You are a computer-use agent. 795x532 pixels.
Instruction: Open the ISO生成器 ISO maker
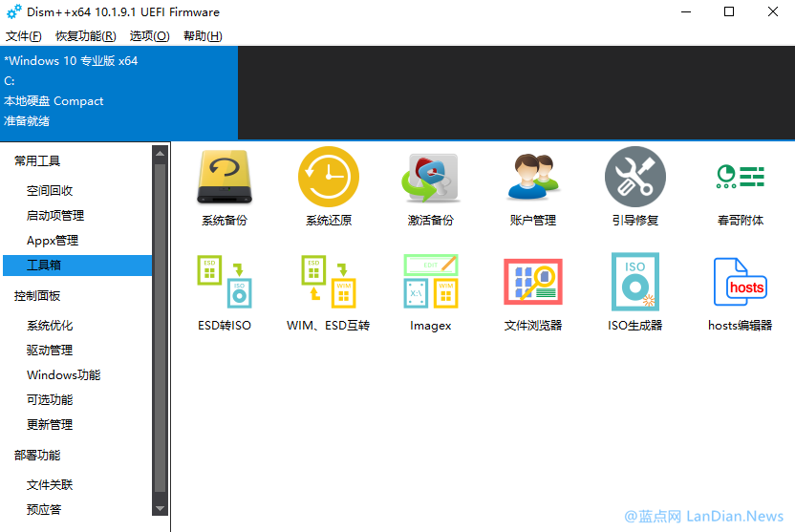[x=635, y=293]
